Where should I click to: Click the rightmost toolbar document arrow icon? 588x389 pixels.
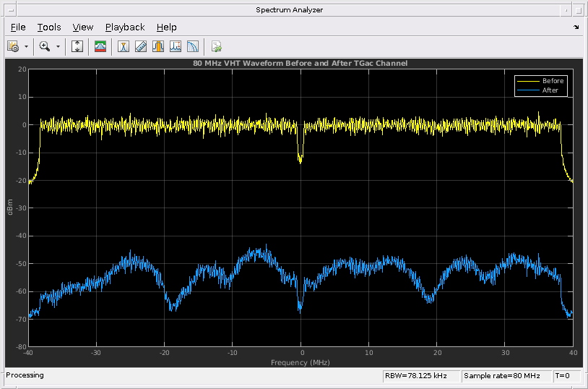[x=216, y=46]
